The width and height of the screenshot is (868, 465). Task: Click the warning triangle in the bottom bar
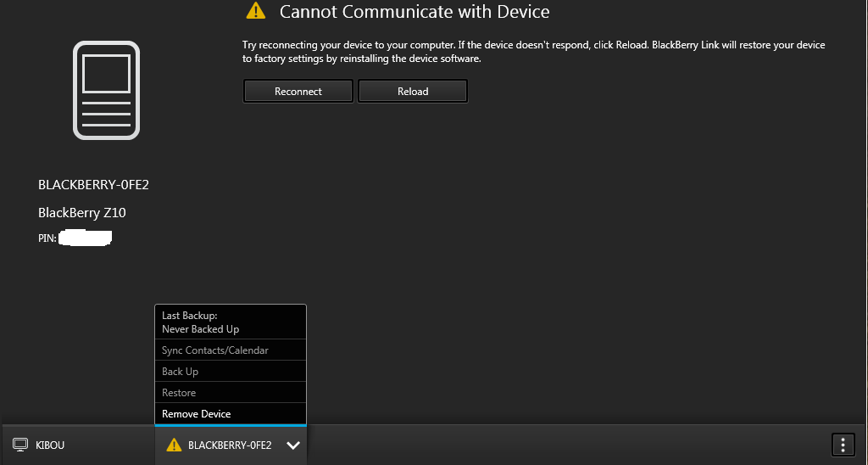coord(174,445)
